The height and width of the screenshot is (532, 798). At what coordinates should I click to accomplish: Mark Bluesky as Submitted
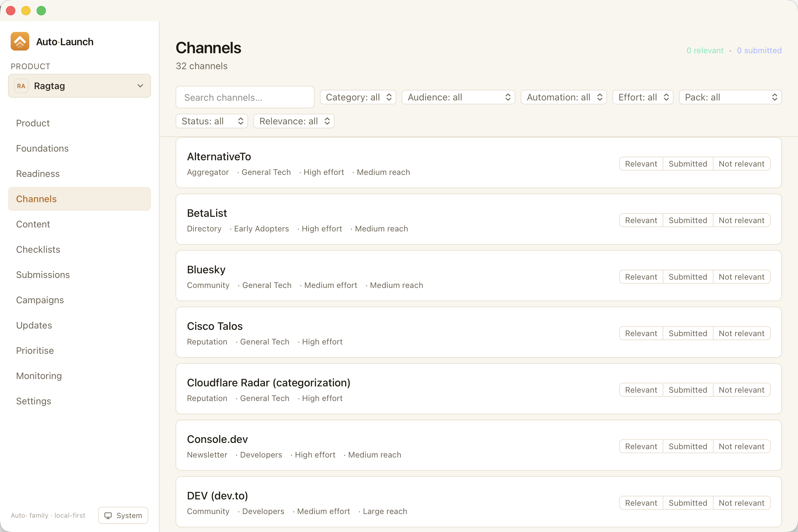pyautogui.click(x=688, y=277)
